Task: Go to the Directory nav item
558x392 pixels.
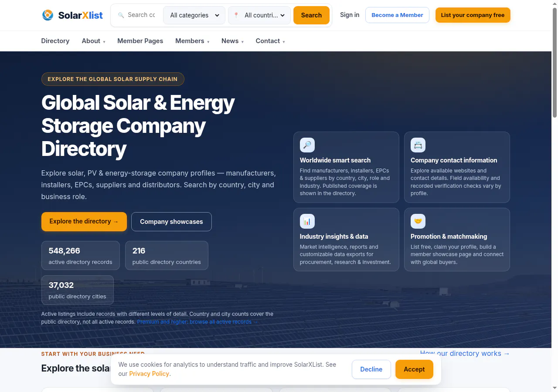Action: [x=55, y=41]
